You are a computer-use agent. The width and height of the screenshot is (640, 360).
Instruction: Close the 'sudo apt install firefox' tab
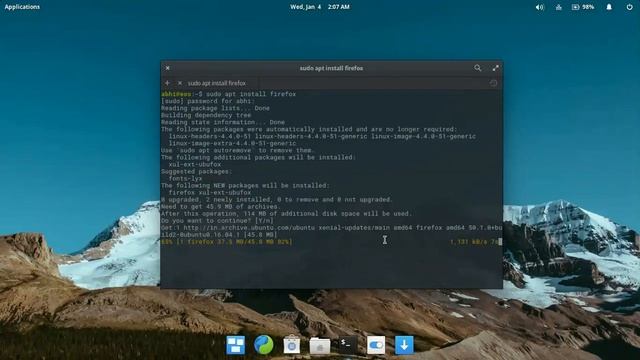180,83
